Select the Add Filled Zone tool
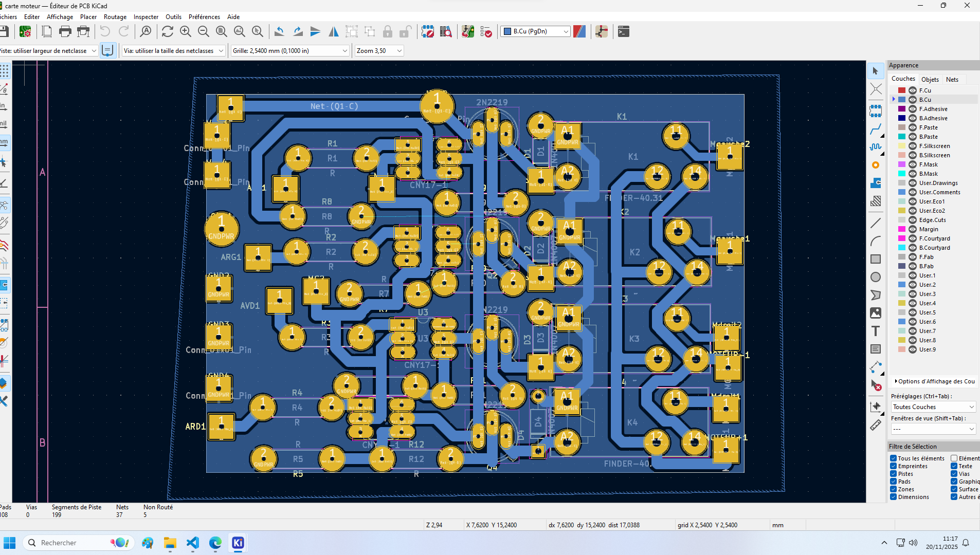Viewport: 980px width, 555px height. [x=876, y=182]
